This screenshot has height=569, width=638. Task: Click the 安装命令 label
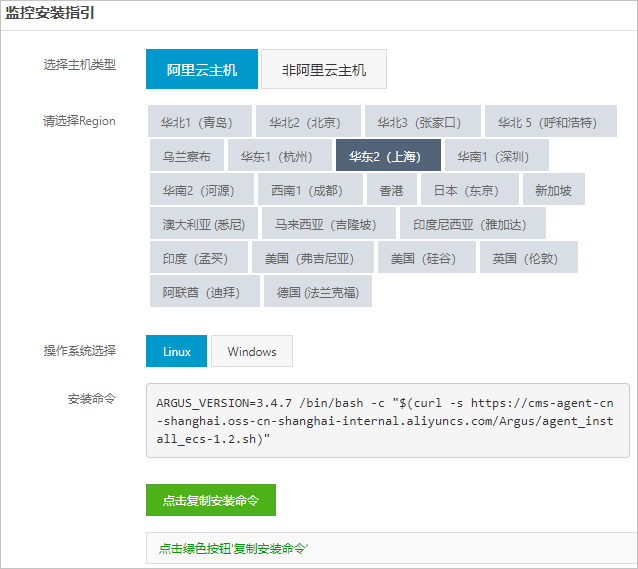92,398
